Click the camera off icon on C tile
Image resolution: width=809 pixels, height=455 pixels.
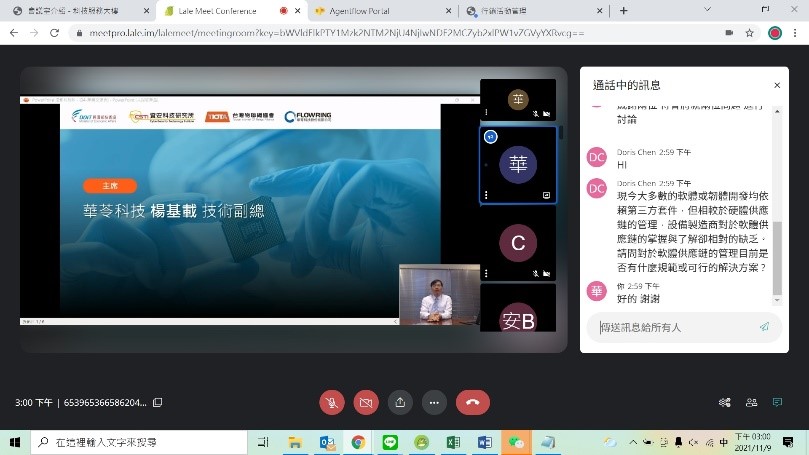pos(546,273)
